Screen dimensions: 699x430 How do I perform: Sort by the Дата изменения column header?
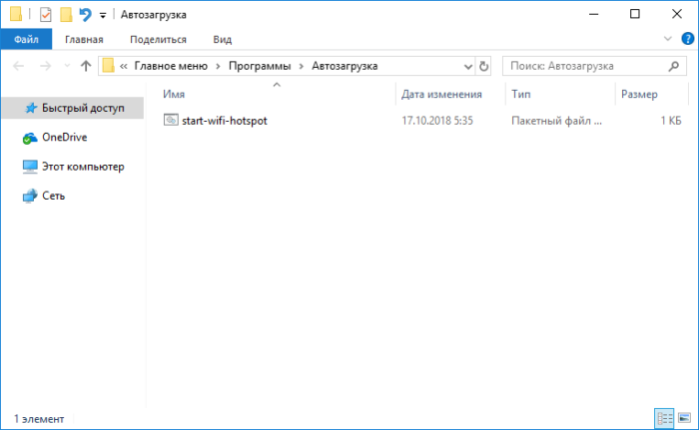point(441,94)
